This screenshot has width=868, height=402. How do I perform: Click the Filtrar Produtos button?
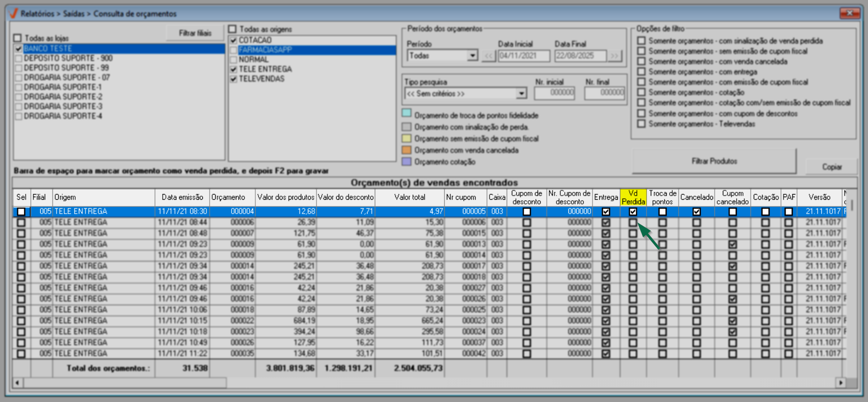click(x=714, y=161)
